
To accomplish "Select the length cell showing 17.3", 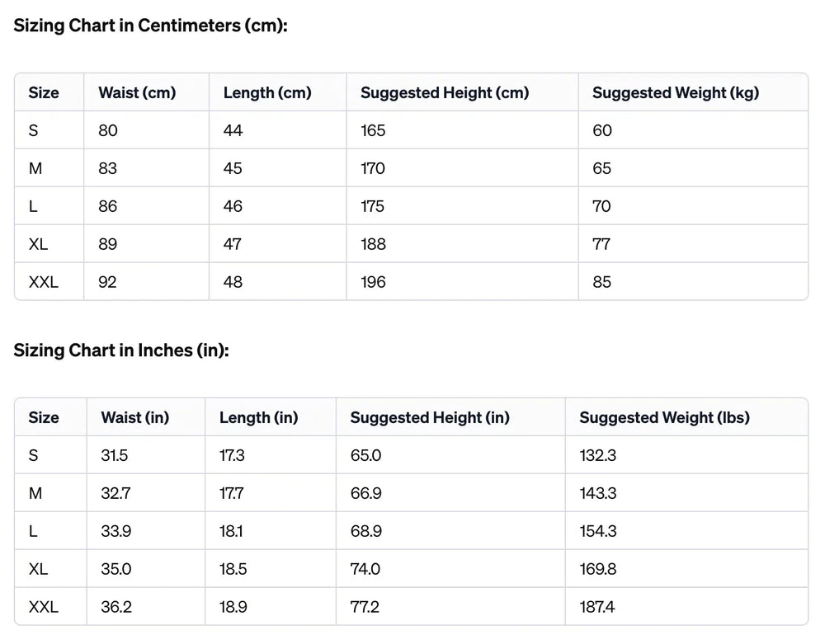I will coord(232,456).
